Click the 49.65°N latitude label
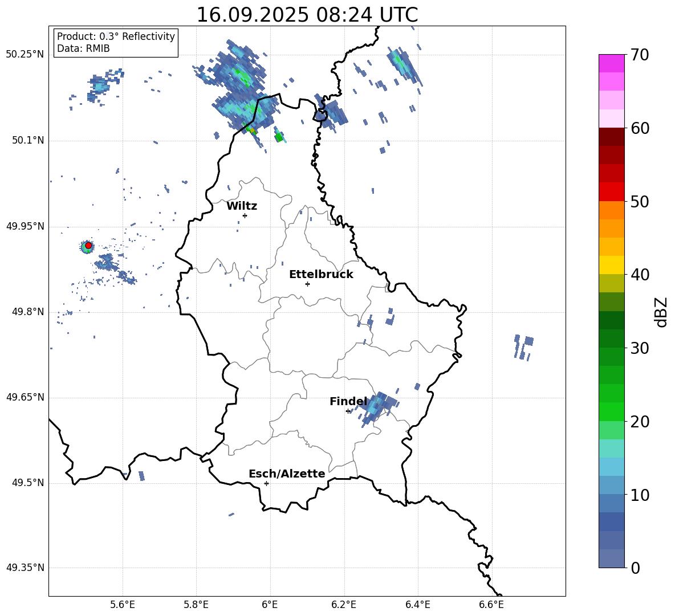Image resolution: width=675 pixels, height=616 pixels. [x=25, y=397]
